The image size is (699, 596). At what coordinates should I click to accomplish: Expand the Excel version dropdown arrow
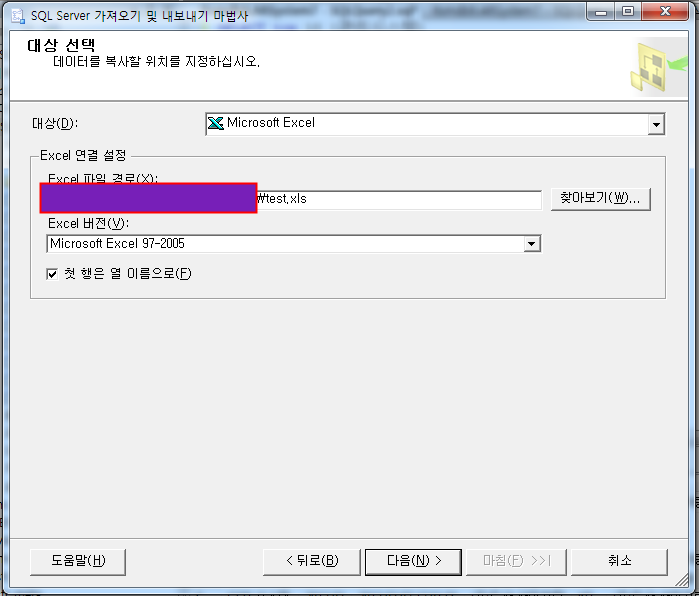point(531,244)
